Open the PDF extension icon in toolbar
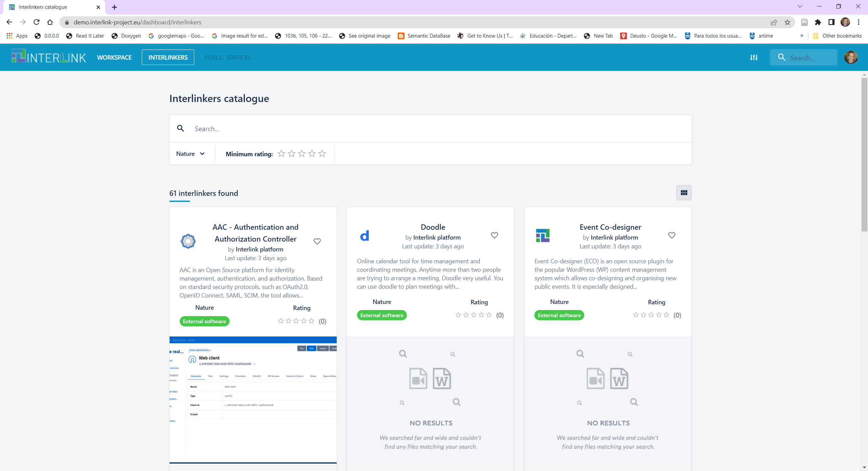The width and height of the screenshot is (868, 471). click(804, 22)
